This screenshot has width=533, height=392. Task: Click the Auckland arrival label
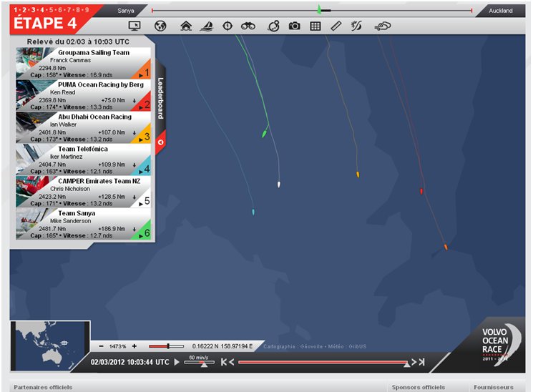click(x=501, y=11)
